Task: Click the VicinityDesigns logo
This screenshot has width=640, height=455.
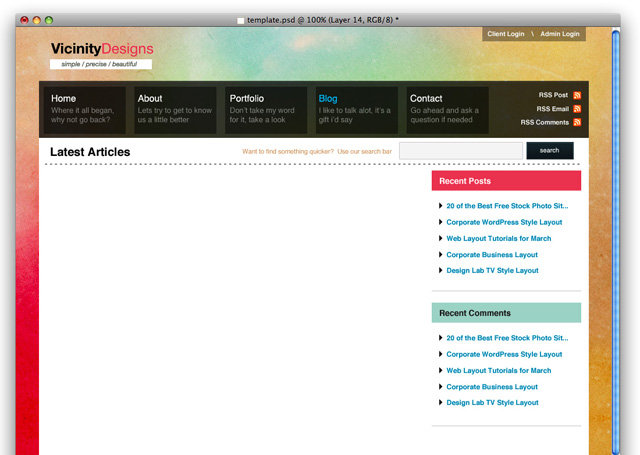Action: (102, 49)
